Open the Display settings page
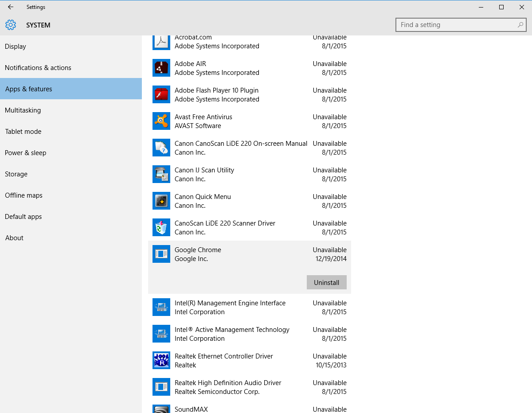 point(71,46)
